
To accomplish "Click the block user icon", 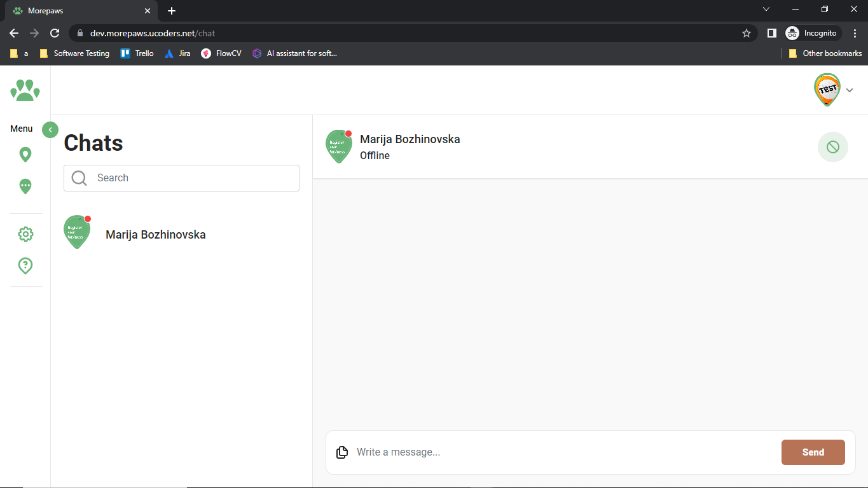I will pyautogui.click(x=832, y=147).
